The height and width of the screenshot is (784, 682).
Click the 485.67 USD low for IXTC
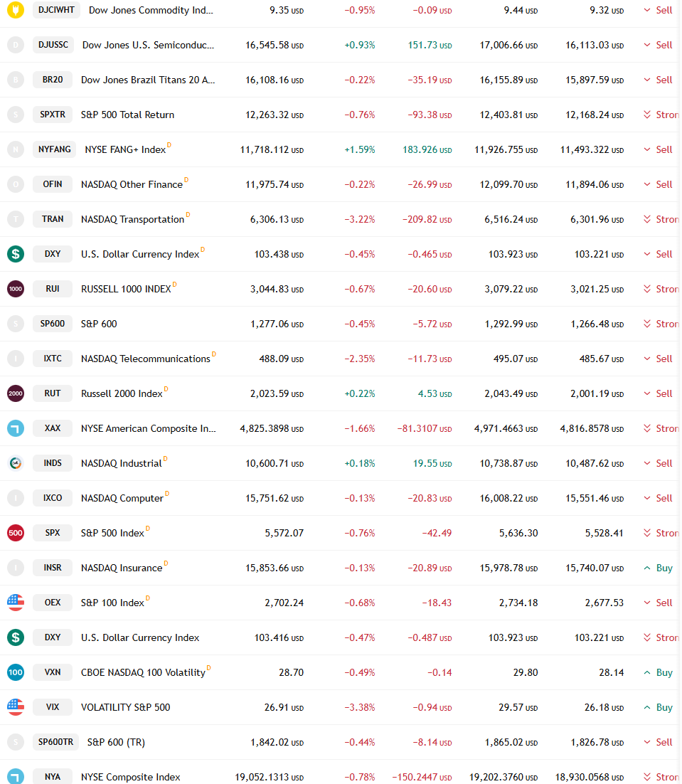[602, 359]
